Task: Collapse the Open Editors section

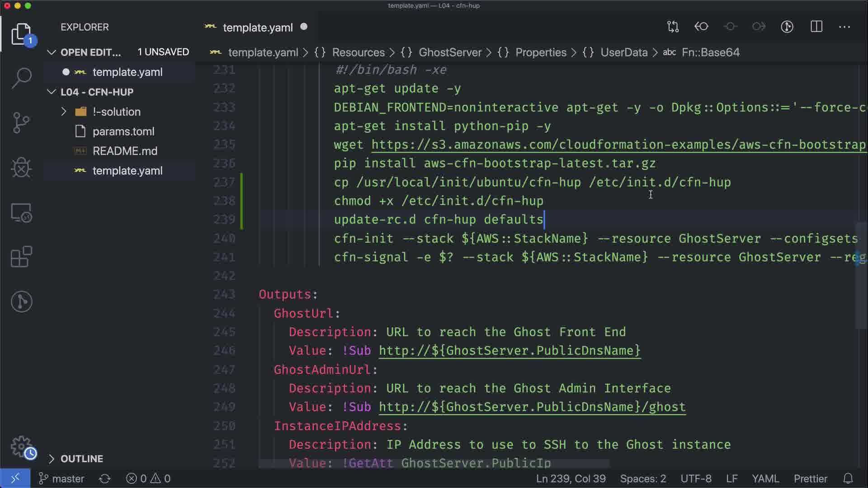Action: click(x=52, y=52)
